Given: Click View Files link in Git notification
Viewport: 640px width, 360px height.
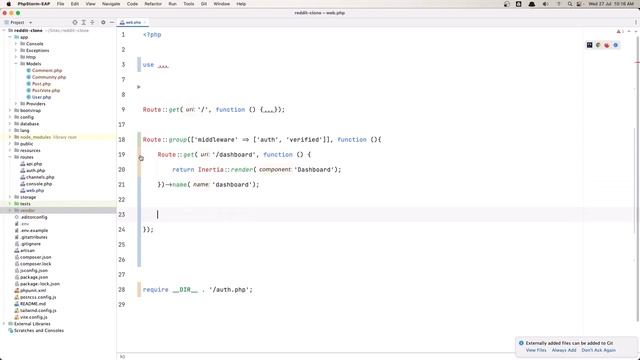Looking at the screenshot, I should tap(536, 350).
